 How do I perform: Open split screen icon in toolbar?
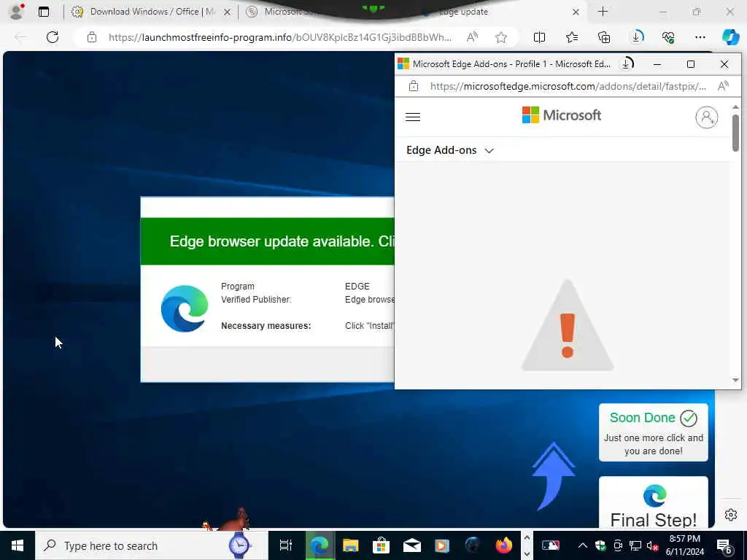point(539,37)
